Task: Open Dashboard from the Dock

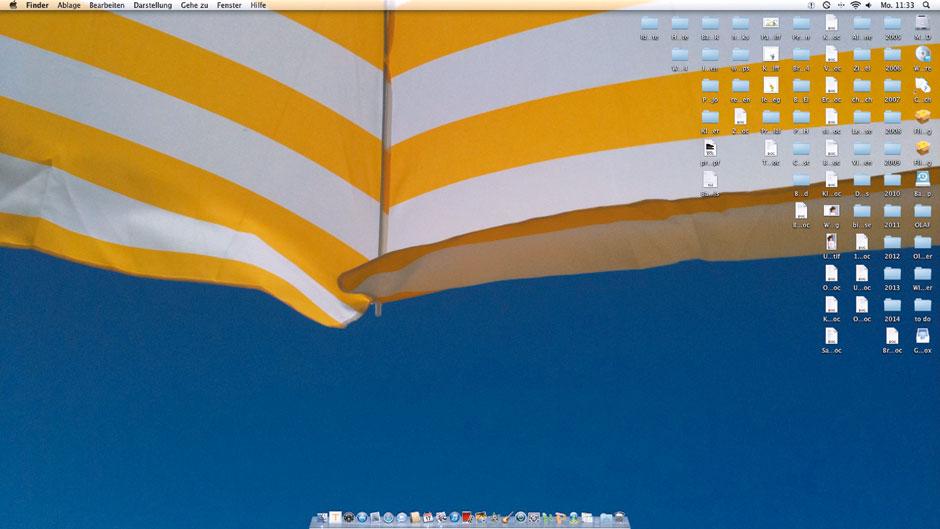Action: click(349, 518)
